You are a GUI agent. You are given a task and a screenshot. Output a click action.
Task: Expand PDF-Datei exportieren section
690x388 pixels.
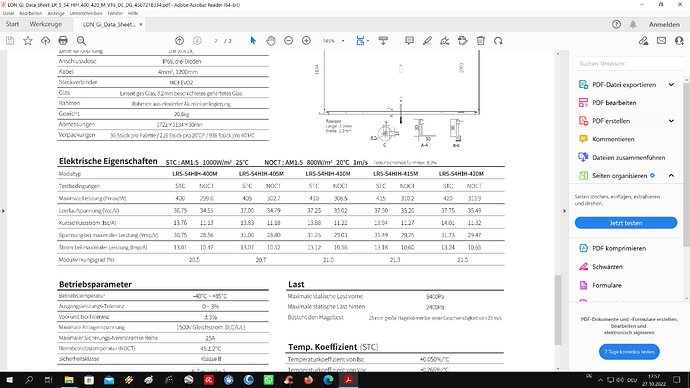pyautogui.click(x=671, y=84)
